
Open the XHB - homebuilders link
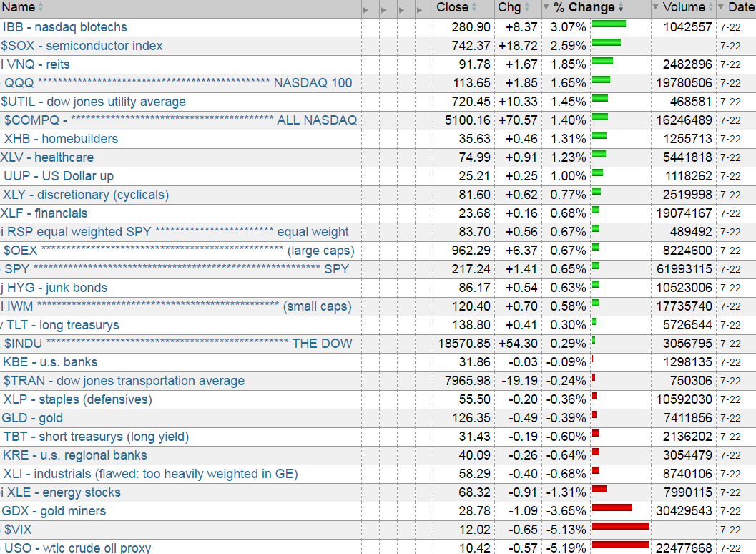tap(62, 139)
